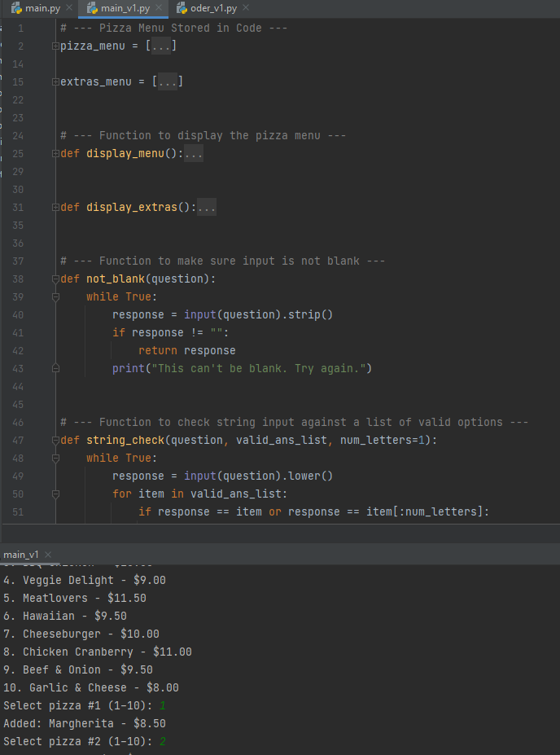The height and width of the screenshot is (755, 560).
Task: Close the main_v1.py editor tab
Action: point(159,8)
